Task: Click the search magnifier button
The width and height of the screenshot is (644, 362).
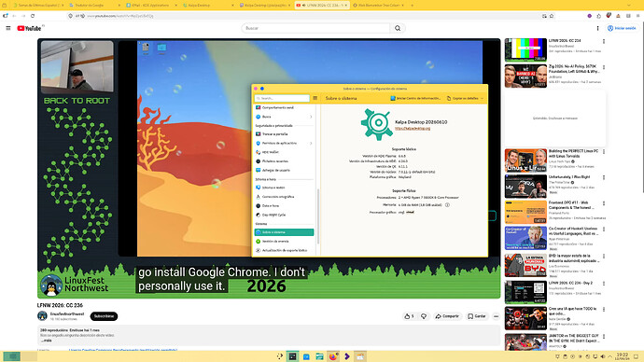Action: (x=398, y=28)
